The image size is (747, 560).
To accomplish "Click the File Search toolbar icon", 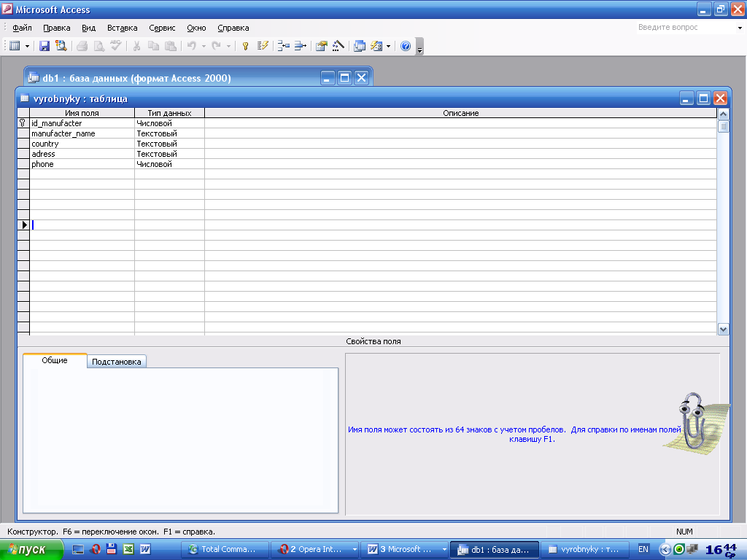I will pos(61,46).
